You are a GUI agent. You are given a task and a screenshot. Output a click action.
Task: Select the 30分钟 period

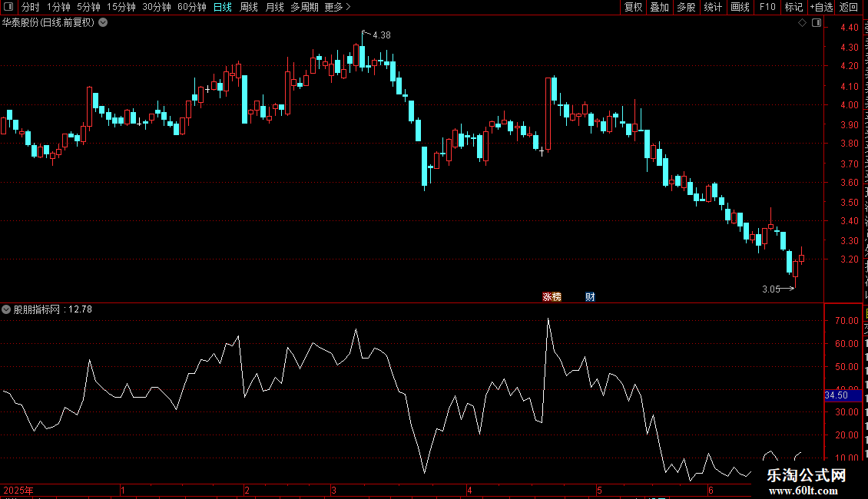[x=157, y=7]
